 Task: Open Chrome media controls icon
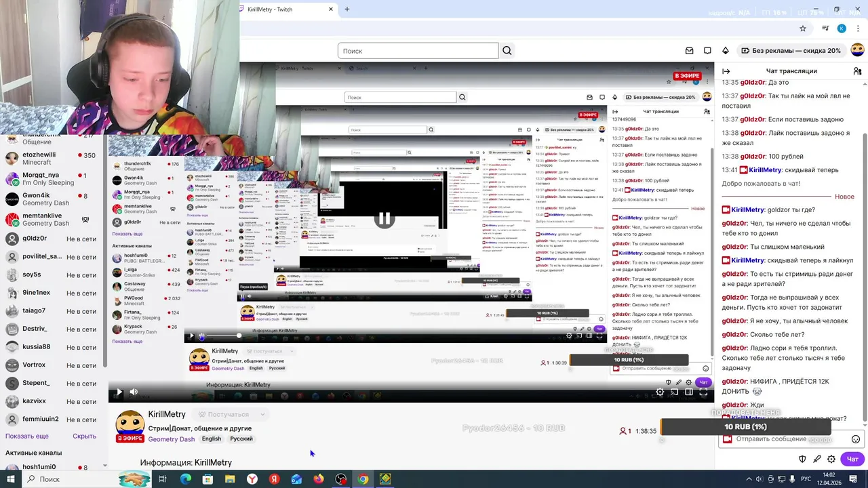(x=825, y=28)
